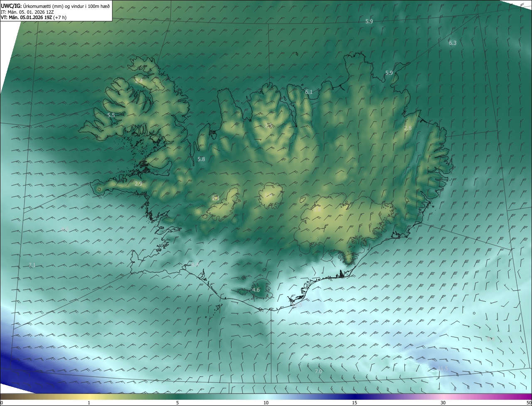Screen dimensions: 532x406
Task: Click the 2.1 value label on the glacier
Action: (215, 198)
